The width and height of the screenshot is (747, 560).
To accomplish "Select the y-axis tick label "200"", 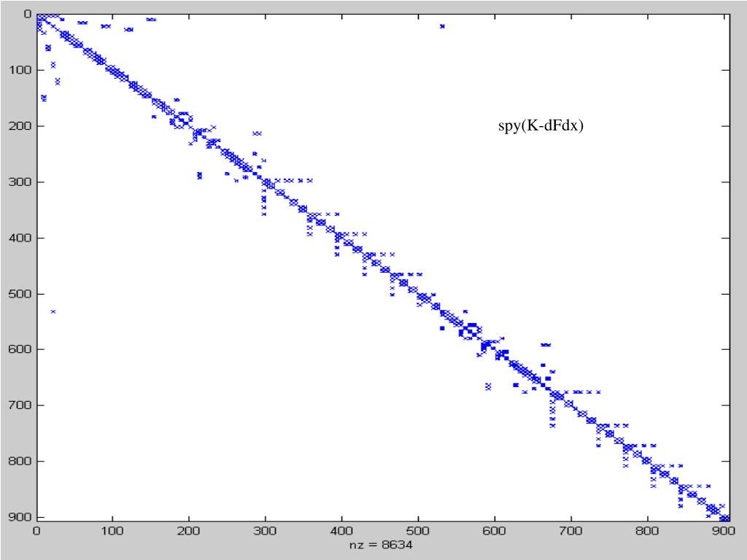I will click(20, 125).
